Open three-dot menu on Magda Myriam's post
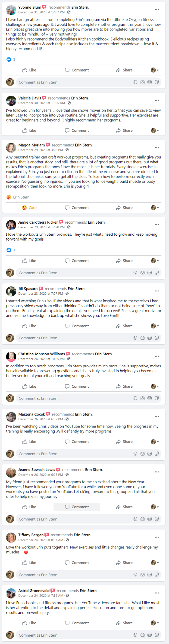Viewport: 169px width, 644px height. pos(156,147)
